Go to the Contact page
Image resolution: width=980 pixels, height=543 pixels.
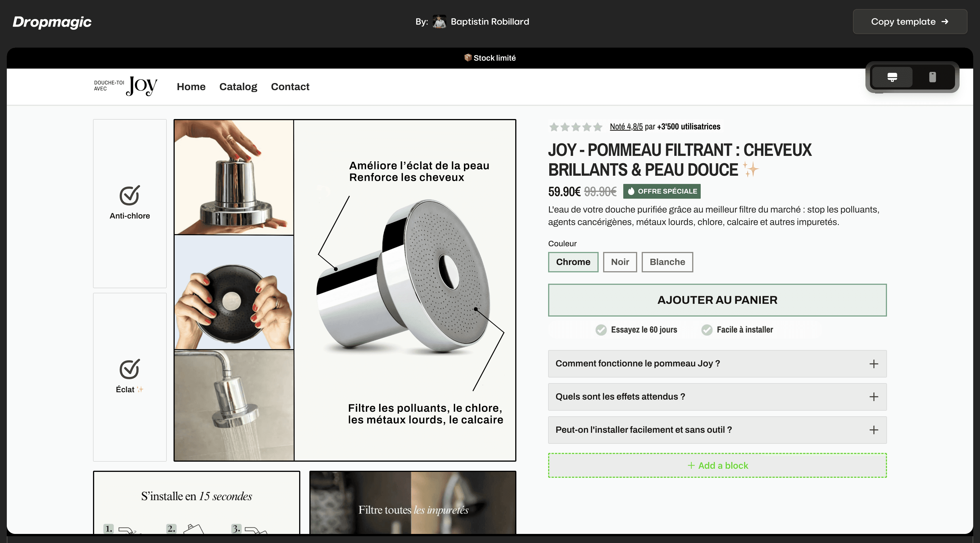(290, 87)
